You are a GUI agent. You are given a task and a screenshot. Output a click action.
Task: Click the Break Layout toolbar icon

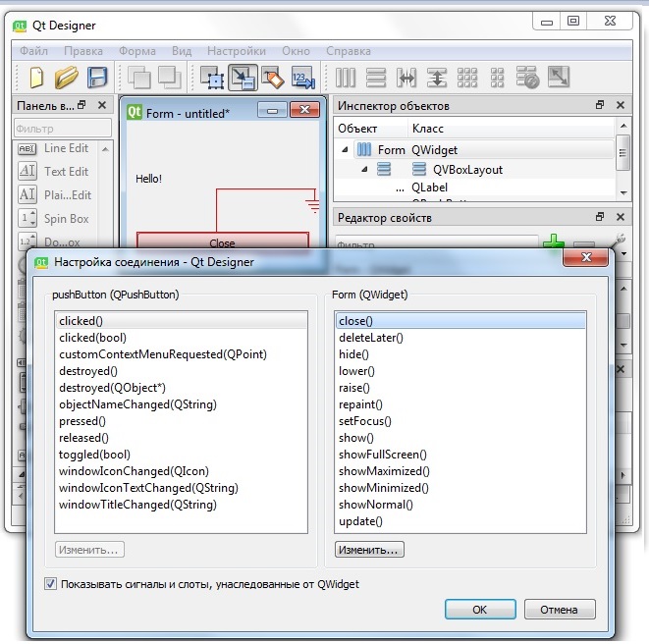pyautogui.click(x=527, y=78)
